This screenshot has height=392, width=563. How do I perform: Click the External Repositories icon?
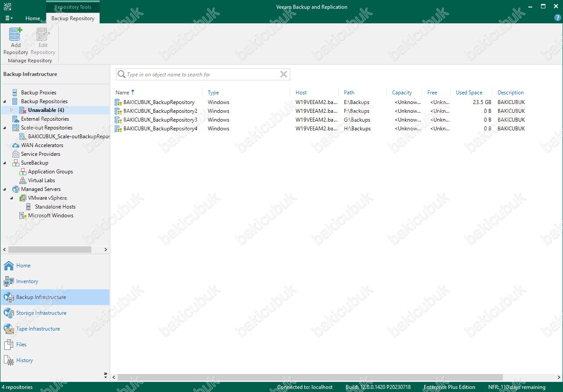tap(15, 119)
